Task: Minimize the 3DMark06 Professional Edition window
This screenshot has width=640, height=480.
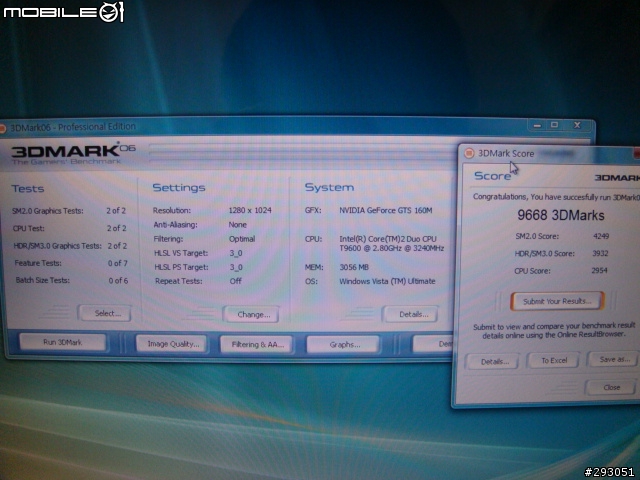Action: [537, 125]
